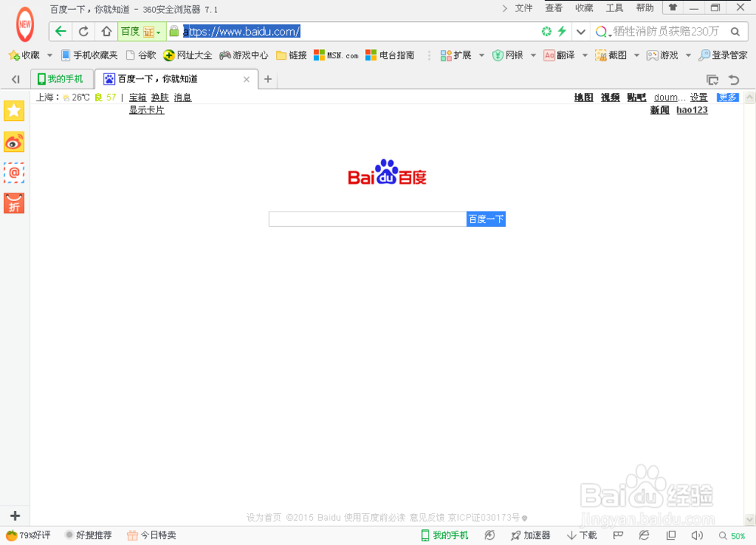The width and height of the screenshot is (756, 545).
Task: Open the 地图 link
Action: [x=584, y=98]
